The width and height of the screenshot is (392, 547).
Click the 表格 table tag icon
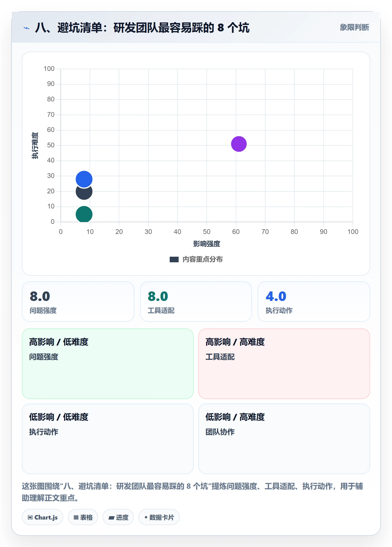76,517
